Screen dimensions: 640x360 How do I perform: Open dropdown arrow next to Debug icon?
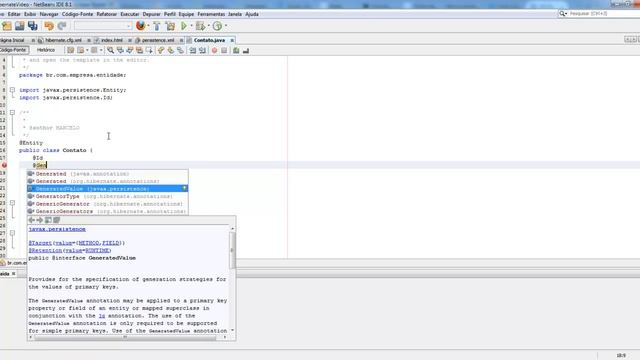(208, 26)
